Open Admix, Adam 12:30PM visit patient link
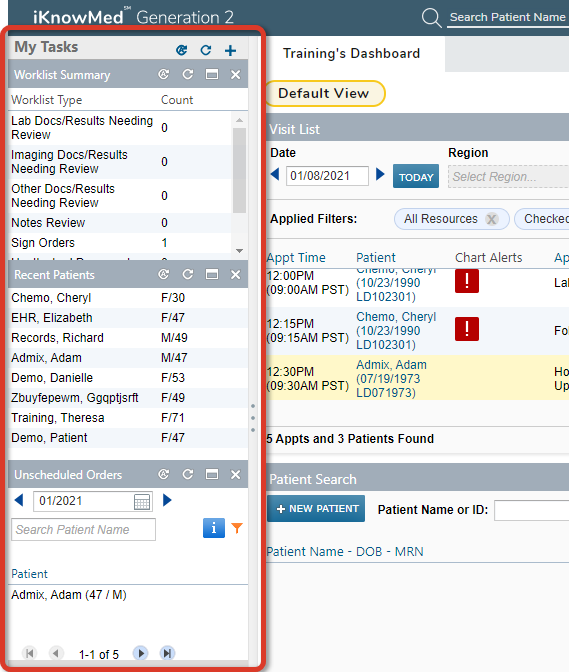Image resolution: width=569 pixels, height=672 pixels. click(x=392, y=379)
